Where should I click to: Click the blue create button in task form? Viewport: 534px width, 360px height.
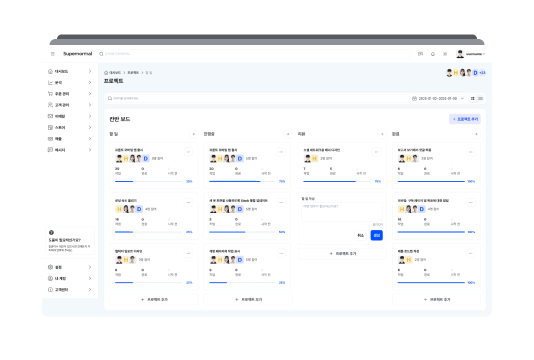(x=377, y=235)
